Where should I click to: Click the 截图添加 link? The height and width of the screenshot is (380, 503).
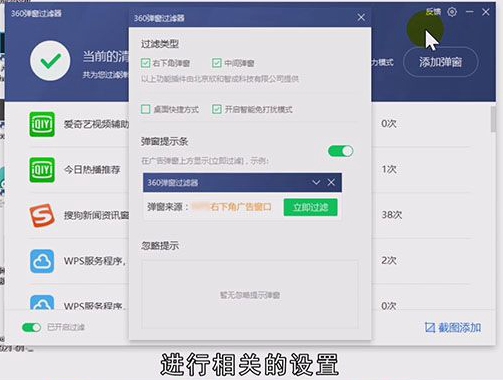tap(459, 328)
